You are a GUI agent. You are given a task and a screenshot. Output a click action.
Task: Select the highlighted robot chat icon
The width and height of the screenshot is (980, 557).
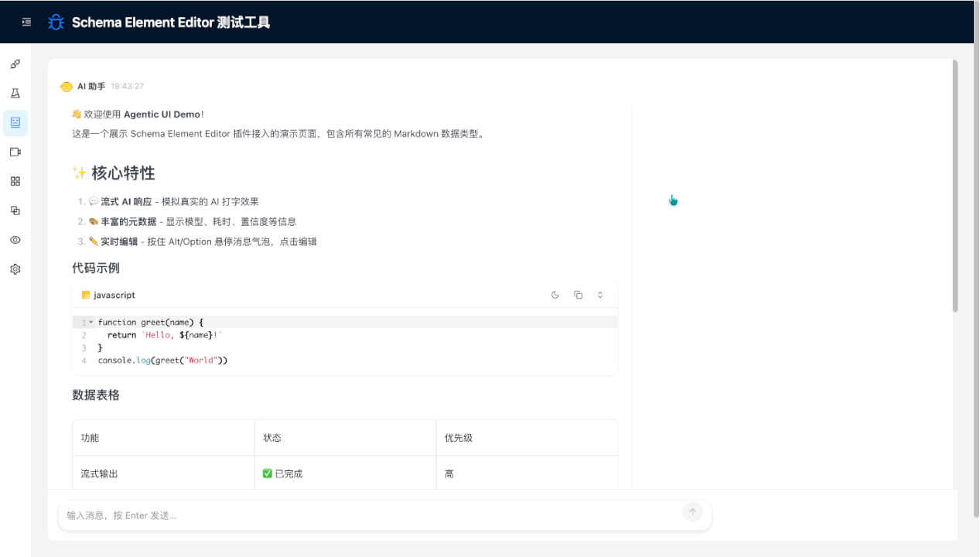15,122
